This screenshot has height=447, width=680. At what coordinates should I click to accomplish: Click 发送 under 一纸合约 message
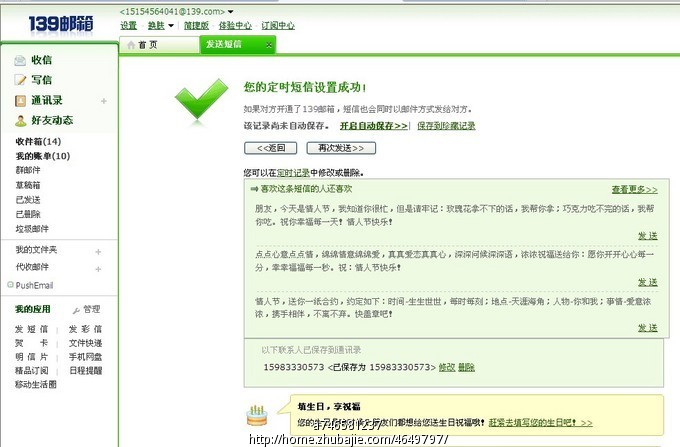coord(647,328)
